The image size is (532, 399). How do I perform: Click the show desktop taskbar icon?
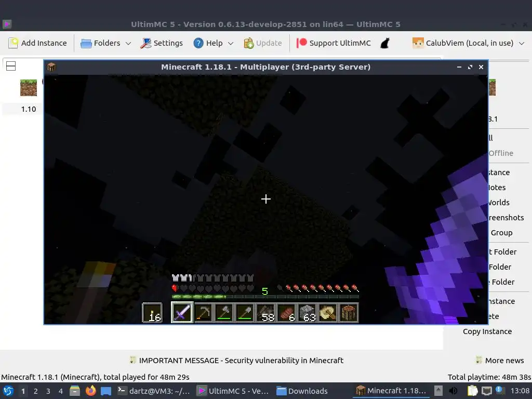(x=106, y=391)
